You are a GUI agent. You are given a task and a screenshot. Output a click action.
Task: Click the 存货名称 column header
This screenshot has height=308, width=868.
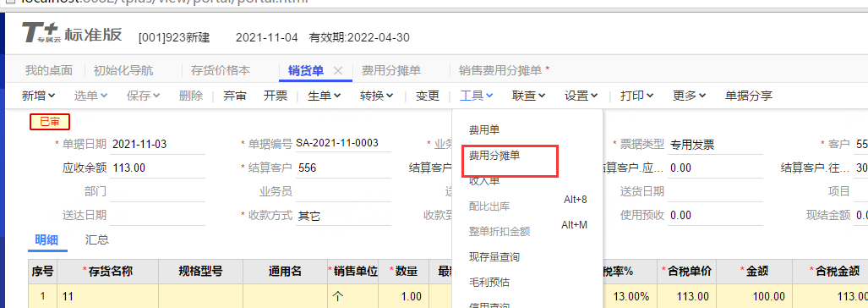(108, 272)
